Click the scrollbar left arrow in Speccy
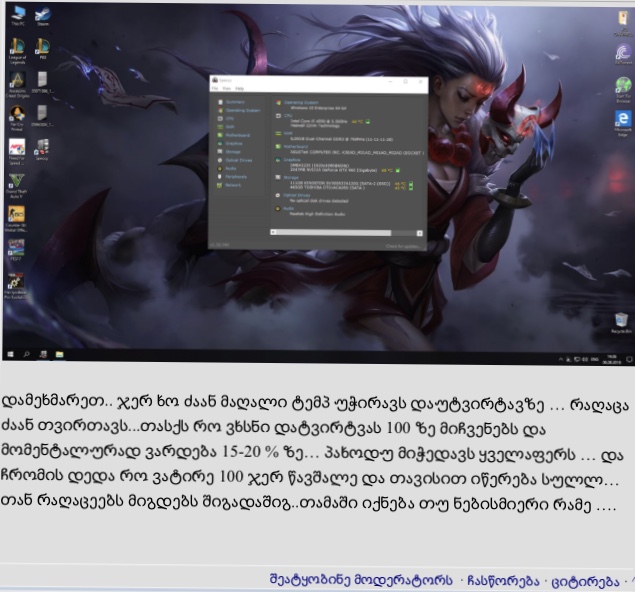The width and height of the screenshot is (635, 592). click(x=273, y=233)
